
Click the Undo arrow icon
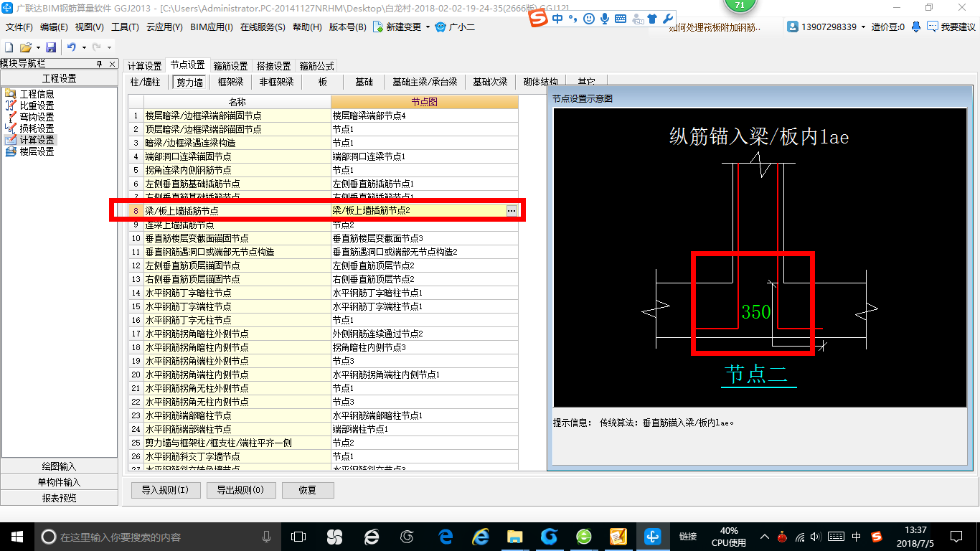(x=72, y=47)
